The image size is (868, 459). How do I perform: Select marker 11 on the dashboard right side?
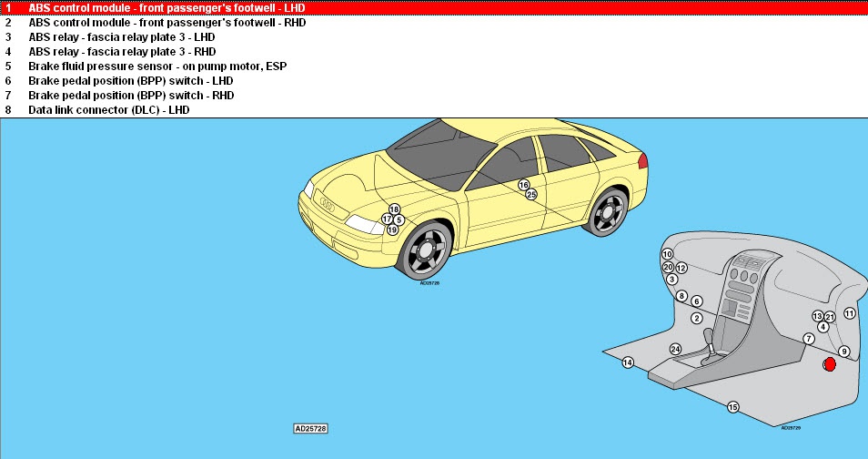(x=850, y=313)
